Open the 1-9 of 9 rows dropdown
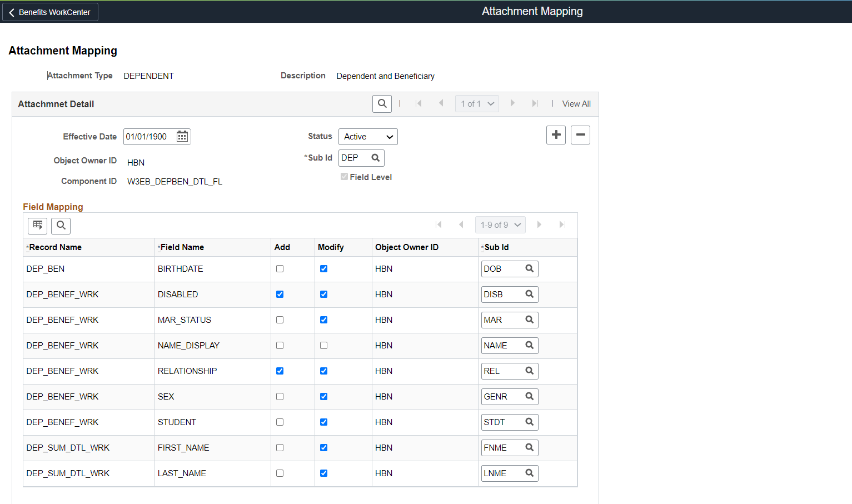The height and width of the screenshot is (504, 852). tap(500, 225)
